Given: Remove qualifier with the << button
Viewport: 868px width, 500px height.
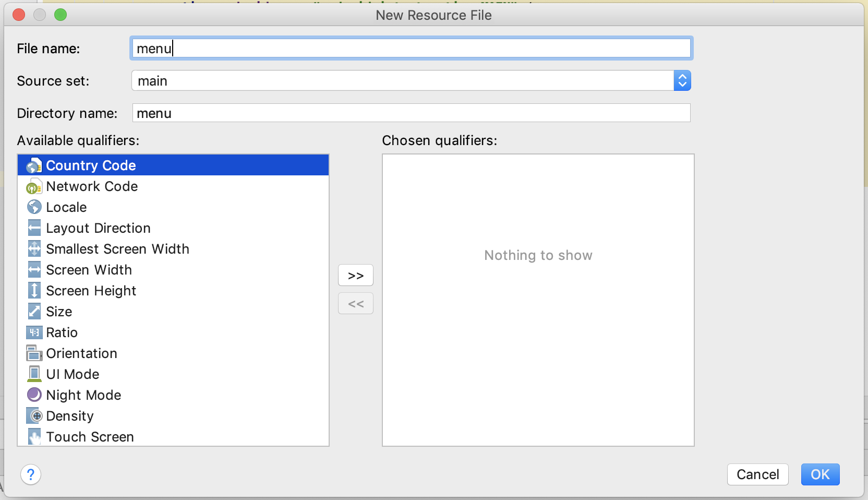Looking at the screenshot, I should 356,303.
